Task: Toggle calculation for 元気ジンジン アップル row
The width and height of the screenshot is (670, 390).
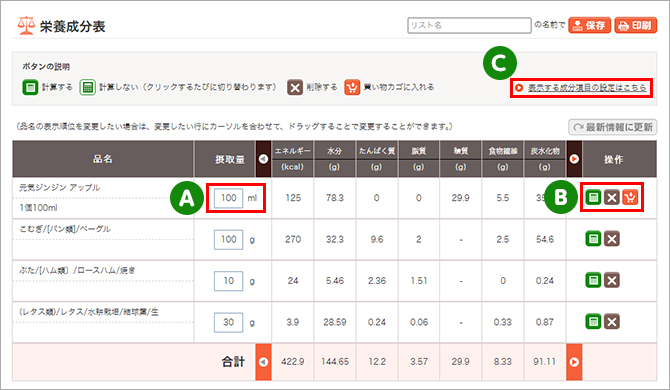Action: pos(593,197)
